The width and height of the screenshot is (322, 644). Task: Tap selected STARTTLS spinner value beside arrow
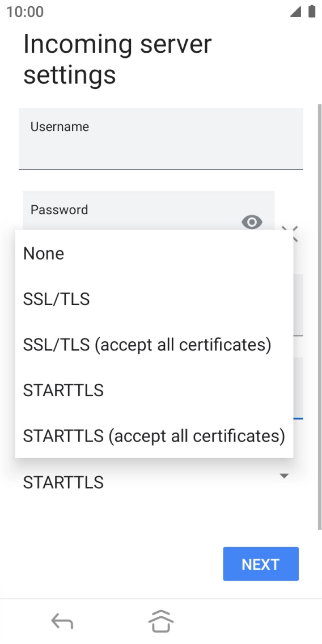[x=63, y=482]
